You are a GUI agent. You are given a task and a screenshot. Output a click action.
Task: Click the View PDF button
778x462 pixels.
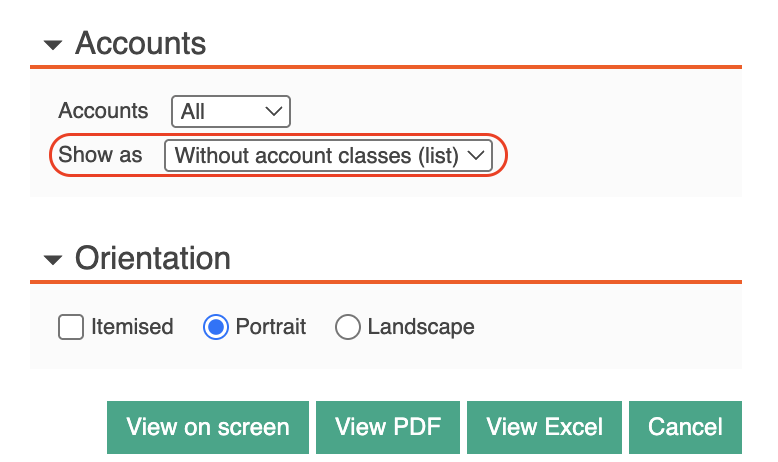(x=388, y=427)
